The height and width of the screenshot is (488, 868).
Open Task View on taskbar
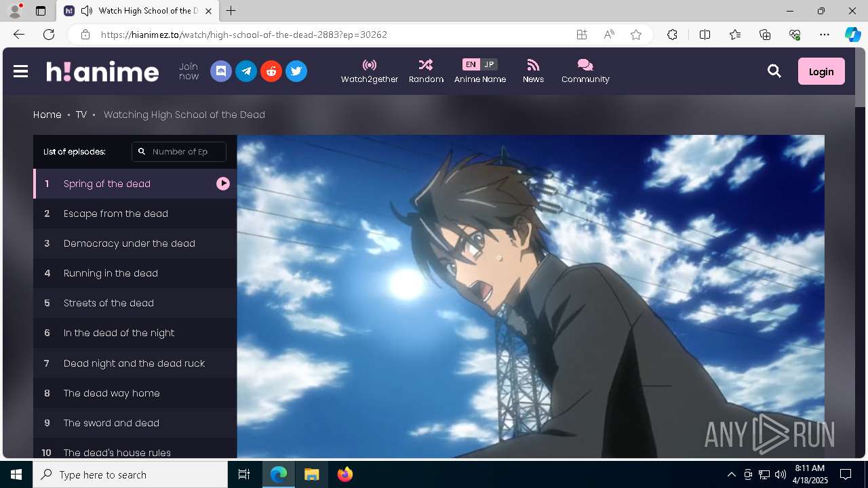(x=244, y=474)
